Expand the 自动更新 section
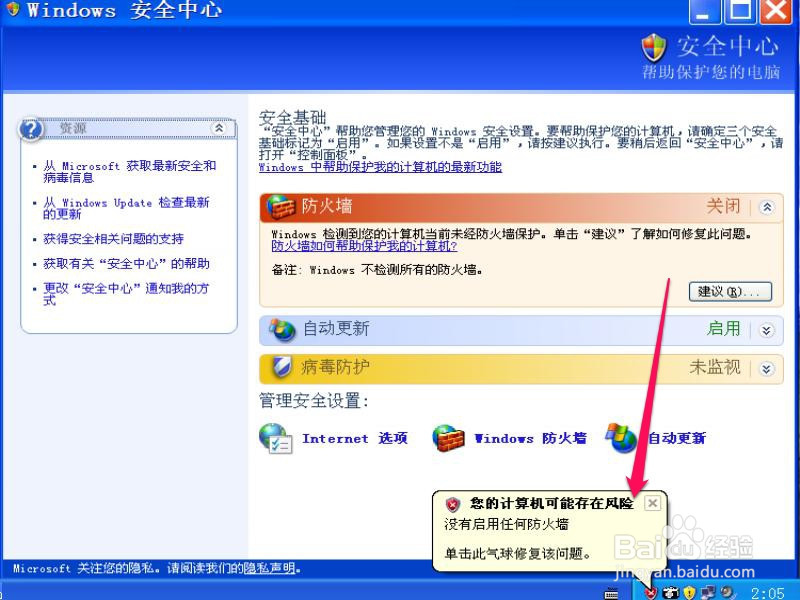Viewport: 800px width, 600px height. click(766, 331)
